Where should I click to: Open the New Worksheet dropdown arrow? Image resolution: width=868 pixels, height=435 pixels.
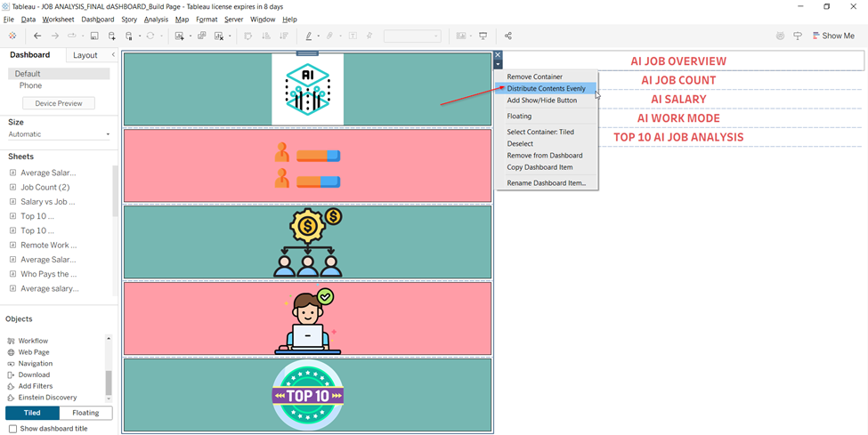190,36
